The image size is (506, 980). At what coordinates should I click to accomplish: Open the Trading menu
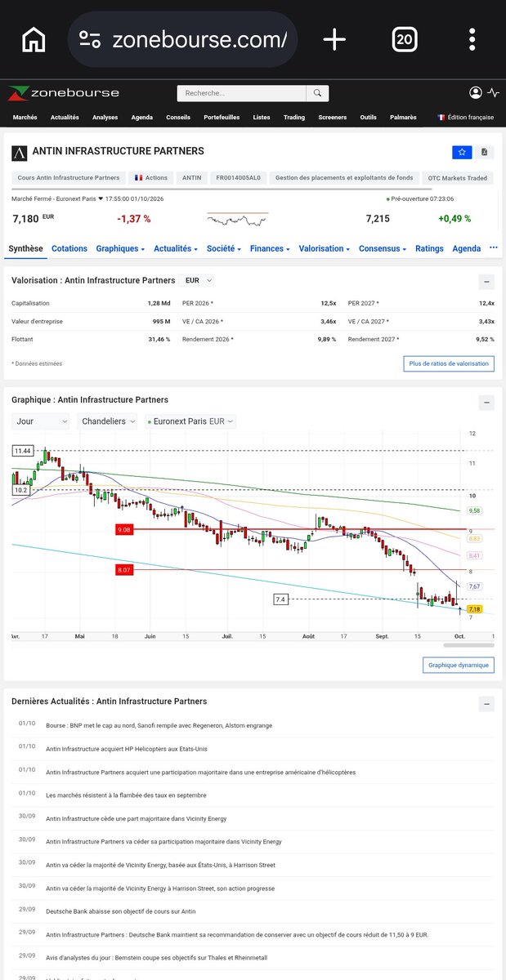[294, 118]
